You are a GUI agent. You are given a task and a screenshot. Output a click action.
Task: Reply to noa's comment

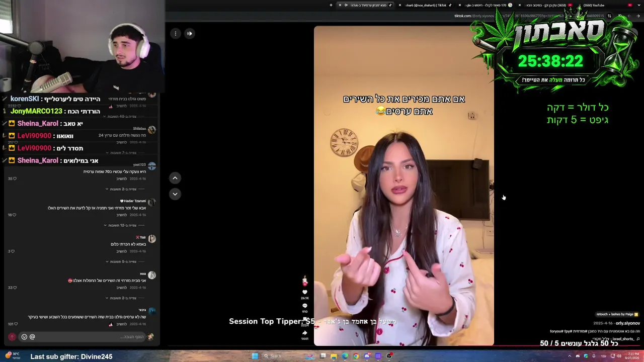[121, 288]
